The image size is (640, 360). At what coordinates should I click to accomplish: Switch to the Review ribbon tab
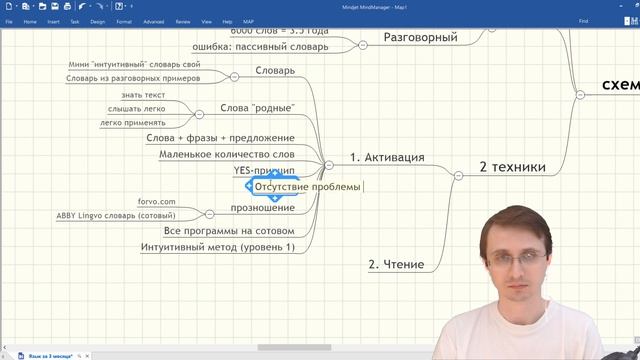click(x=183, y=22)
